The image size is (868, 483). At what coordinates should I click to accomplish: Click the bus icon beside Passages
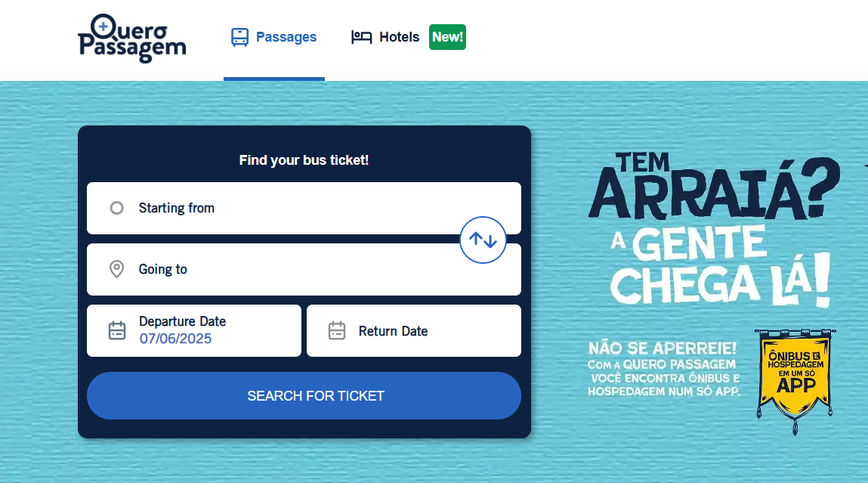[x=239, y=37]
